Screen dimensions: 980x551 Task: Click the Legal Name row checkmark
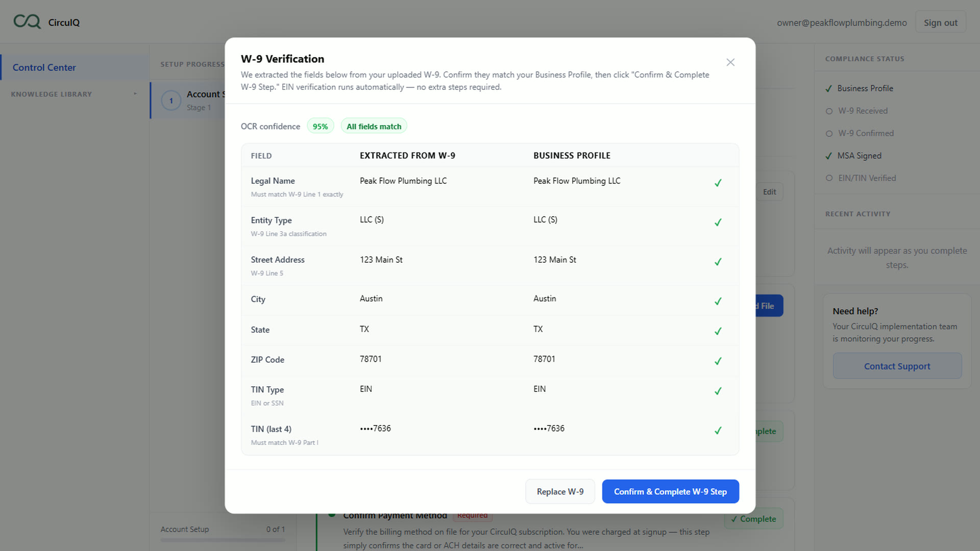click(718, 183)
